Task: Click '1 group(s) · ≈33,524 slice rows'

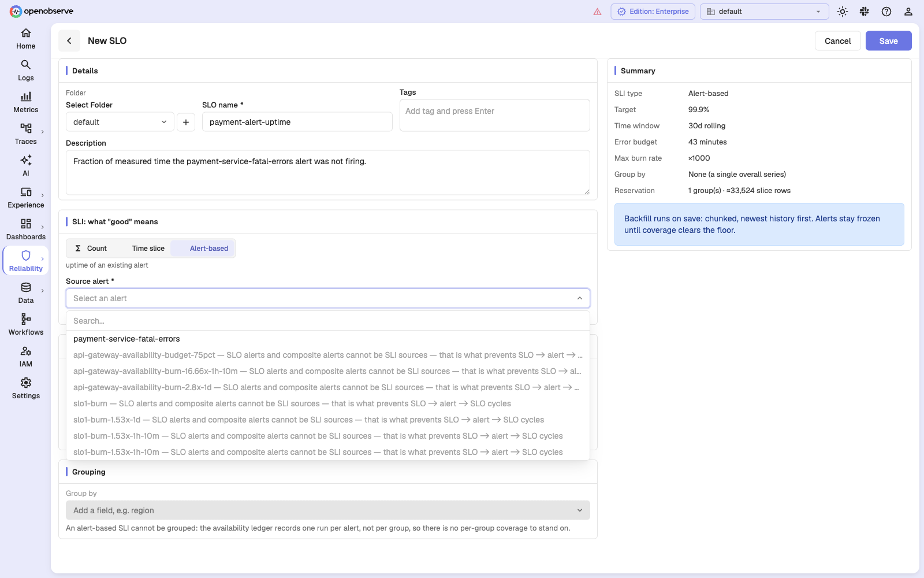Action: coord(739,190)
